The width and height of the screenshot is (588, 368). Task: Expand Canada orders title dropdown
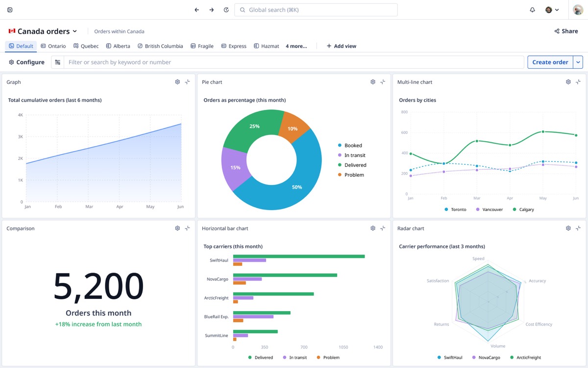pyautogui.click(x=75, y=31)
